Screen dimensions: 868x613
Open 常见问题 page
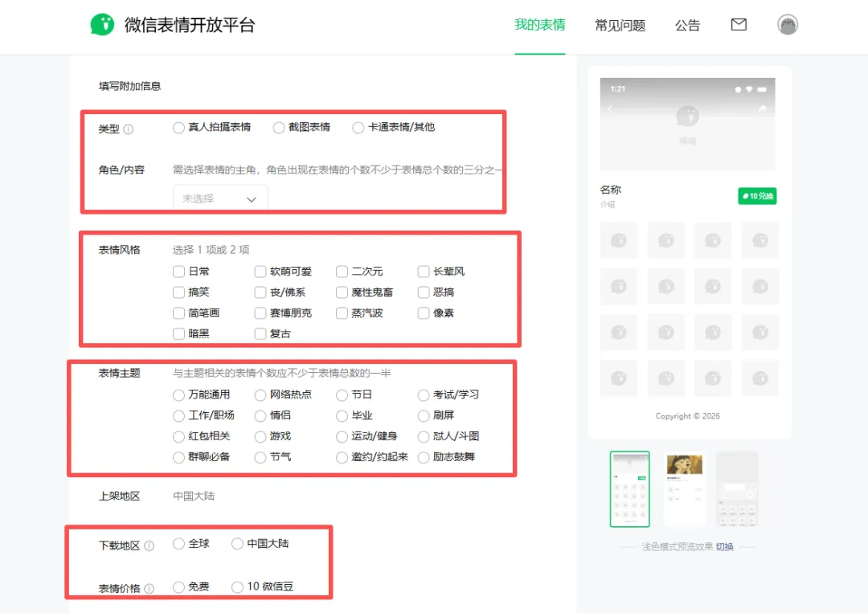point(620,26)
